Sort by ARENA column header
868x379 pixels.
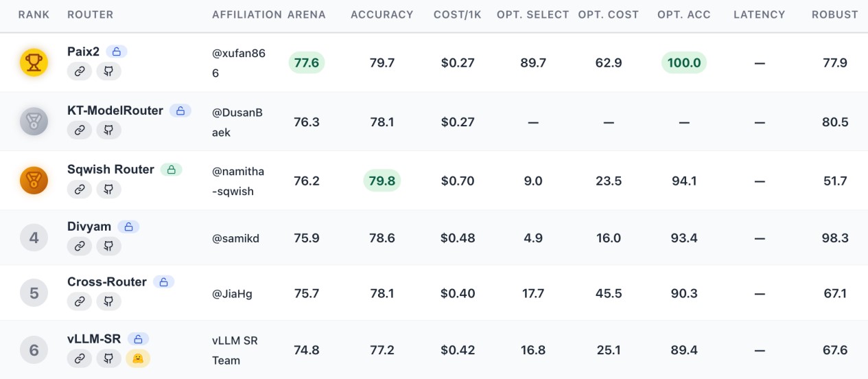click(307, 14)
